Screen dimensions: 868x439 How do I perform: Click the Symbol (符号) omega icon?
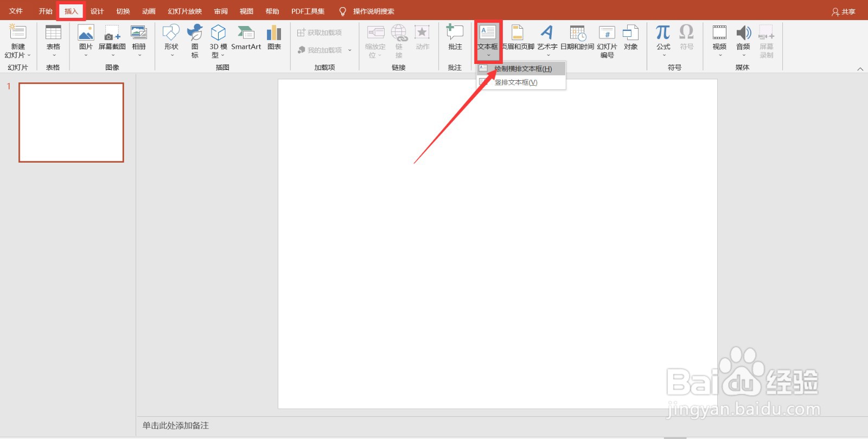(686, 32)
